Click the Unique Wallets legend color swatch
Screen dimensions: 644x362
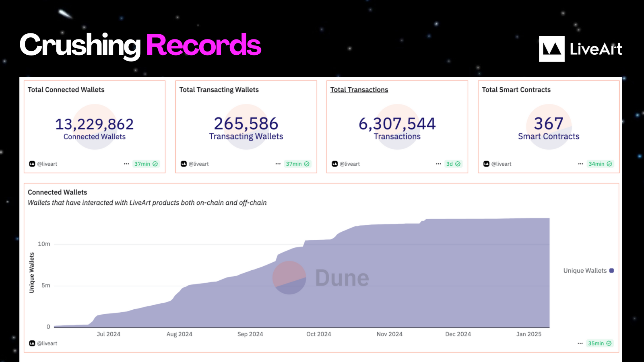[611, 271]
